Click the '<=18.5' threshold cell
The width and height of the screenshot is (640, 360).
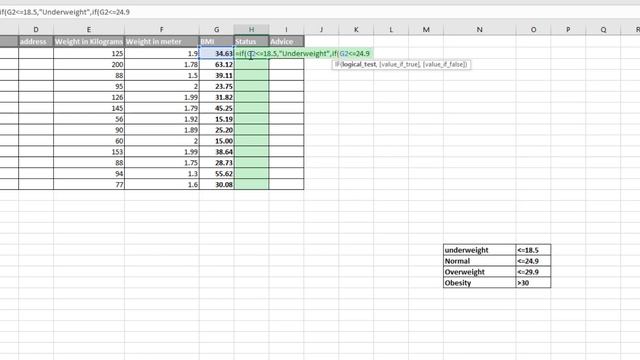coord(533,250)
